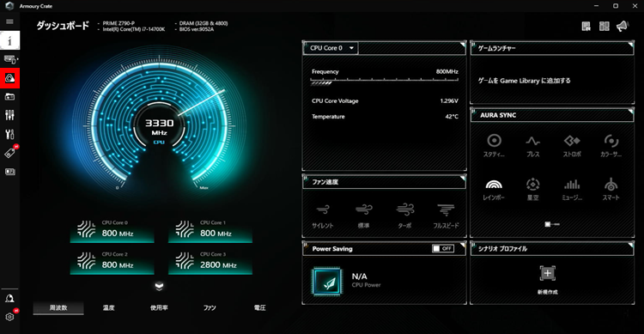Open Game Library sidebar icon
Viewport: 644px width, 334px height.
[9, 97]
